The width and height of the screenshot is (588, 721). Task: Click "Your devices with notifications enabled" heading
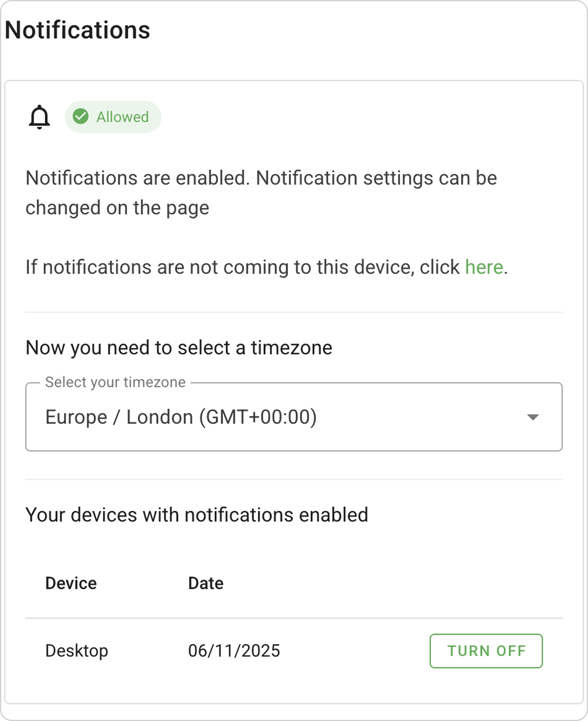pyautogui.click(x=196, y=515)
